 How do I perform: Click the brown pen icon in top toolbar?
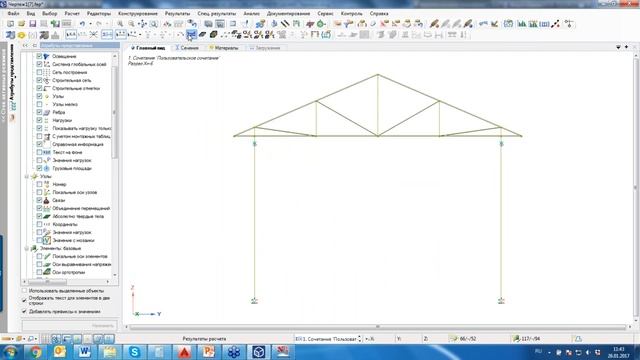434,24
